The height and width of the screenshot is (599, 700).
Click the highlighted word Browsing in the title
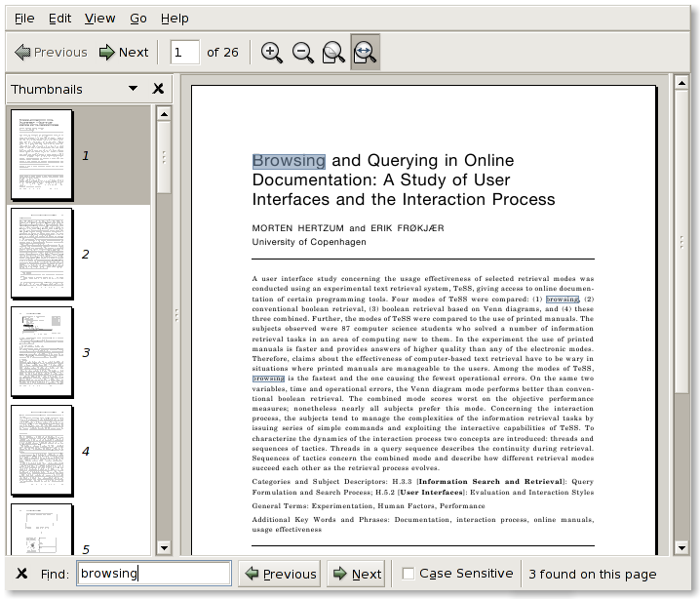tap(289, 161)
